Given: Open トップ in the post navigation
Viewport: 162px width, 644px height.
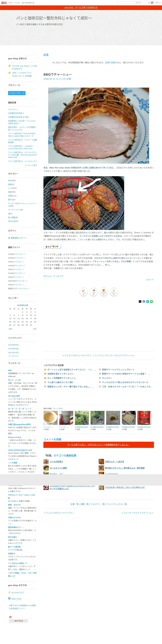Looking at the screenshot, I should coord(98,355).
